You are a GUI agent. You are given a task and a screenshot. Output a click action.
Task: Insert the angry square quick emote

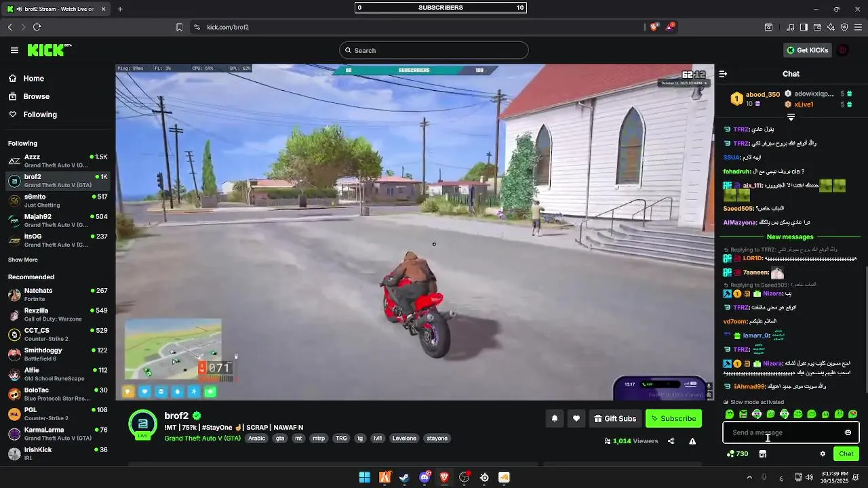(743, 414)
